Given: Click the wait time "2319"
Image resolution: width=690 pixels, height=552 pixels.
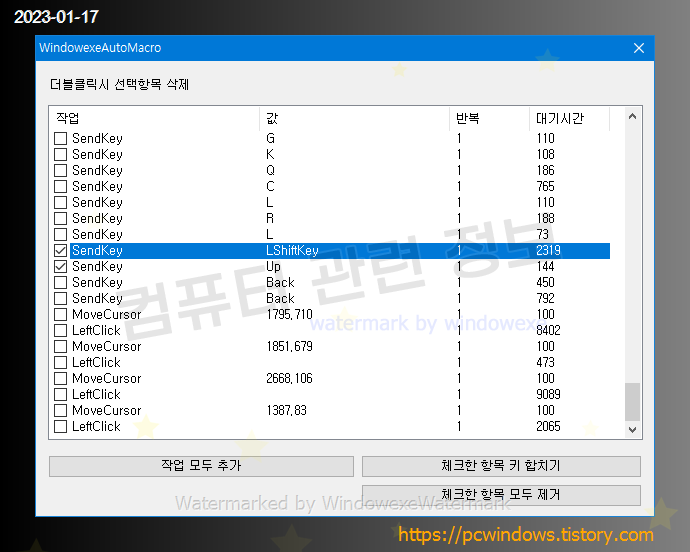Looking at the screenshot, I should click(x=548, y=250).
